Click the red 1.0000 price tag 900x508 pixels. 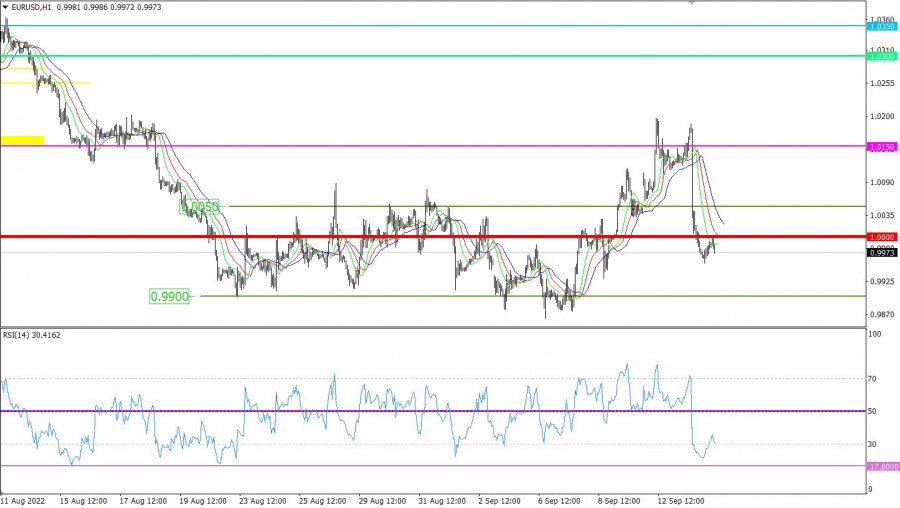(881, 237)
